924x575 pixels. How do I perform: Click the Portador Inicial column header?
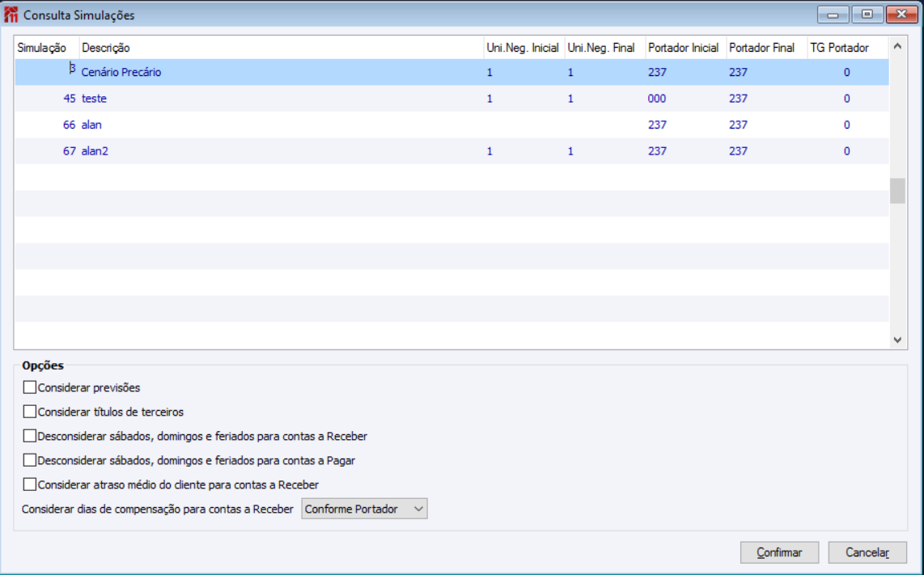tap(685, 48)
